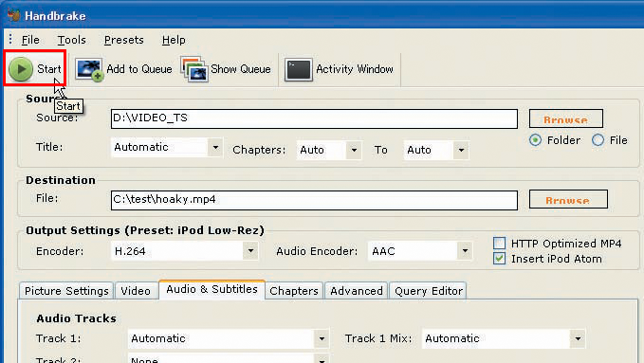644x363 pixels.
Task: Click the Start label in toolbar
Action: pyautogui.click(x=49, y=69)
